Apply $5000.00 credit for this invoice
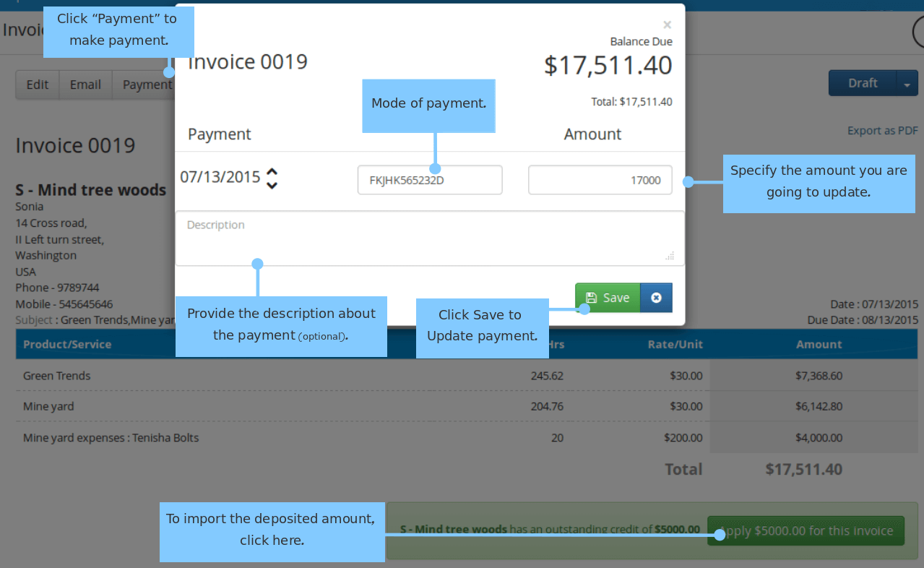This screenshot has width=924, height=568. point(806,531)
